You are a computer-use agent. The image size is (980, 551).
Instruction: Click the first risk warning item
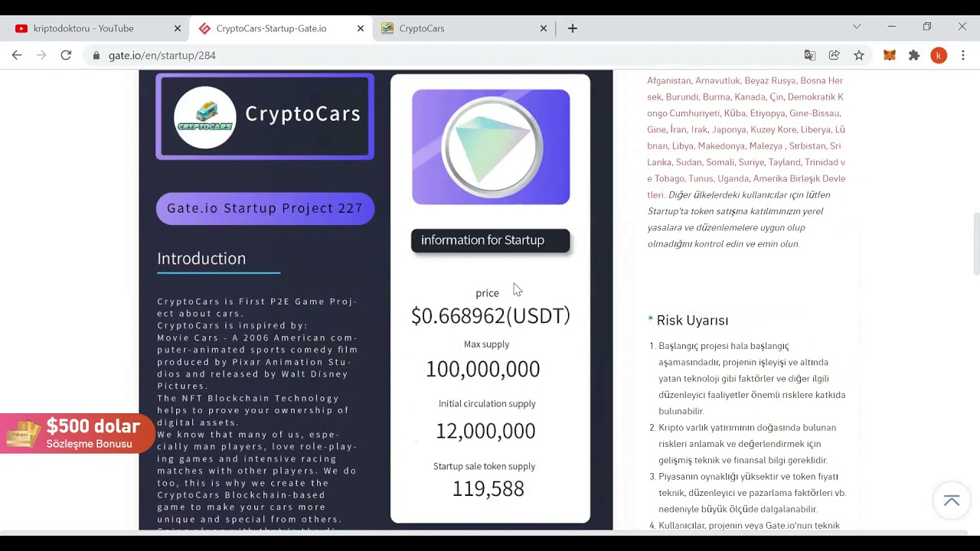pyautogui.click(x=752, y=378)
